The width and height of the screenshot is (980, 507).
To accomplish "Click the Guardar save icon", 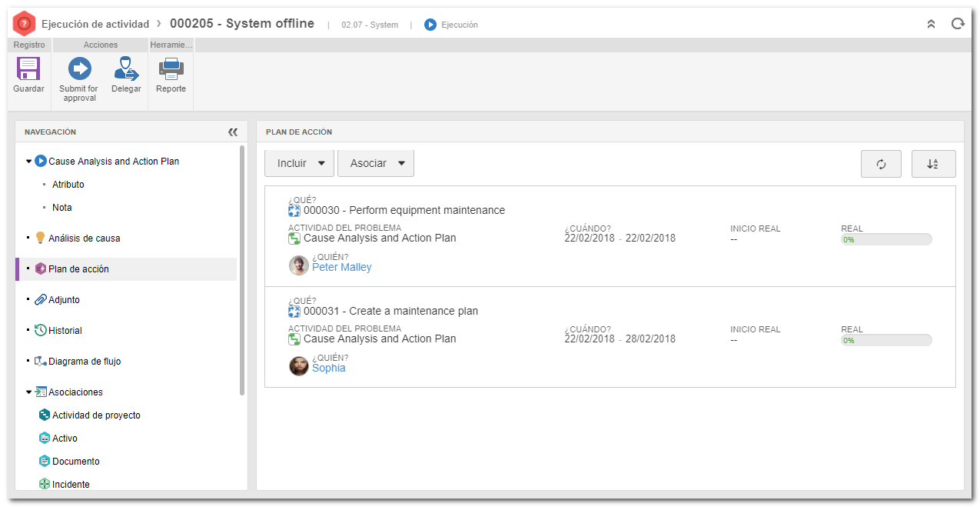I will [28, 69].
